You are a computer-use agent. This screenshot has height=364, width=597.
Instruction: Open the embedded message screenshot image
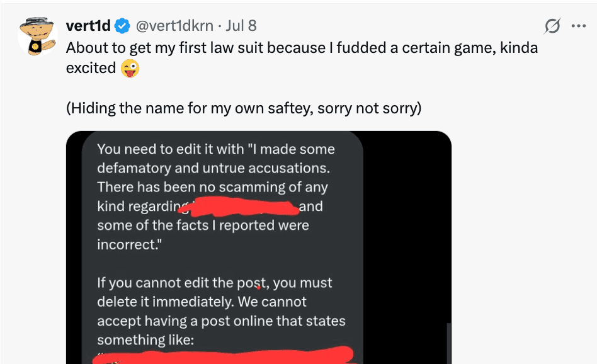tap(259, 247)
